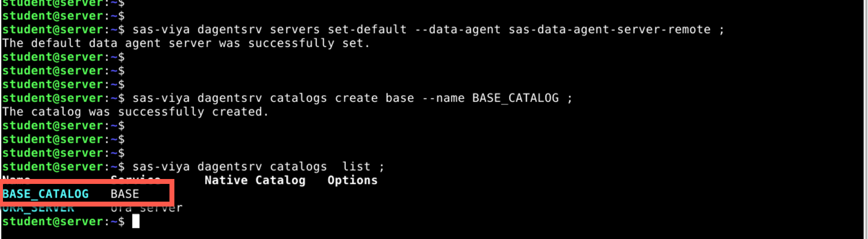Click BASE_CATALOG in the create command line
The image size is (868, 239).
pyautogui.click(x=515, y=98)
